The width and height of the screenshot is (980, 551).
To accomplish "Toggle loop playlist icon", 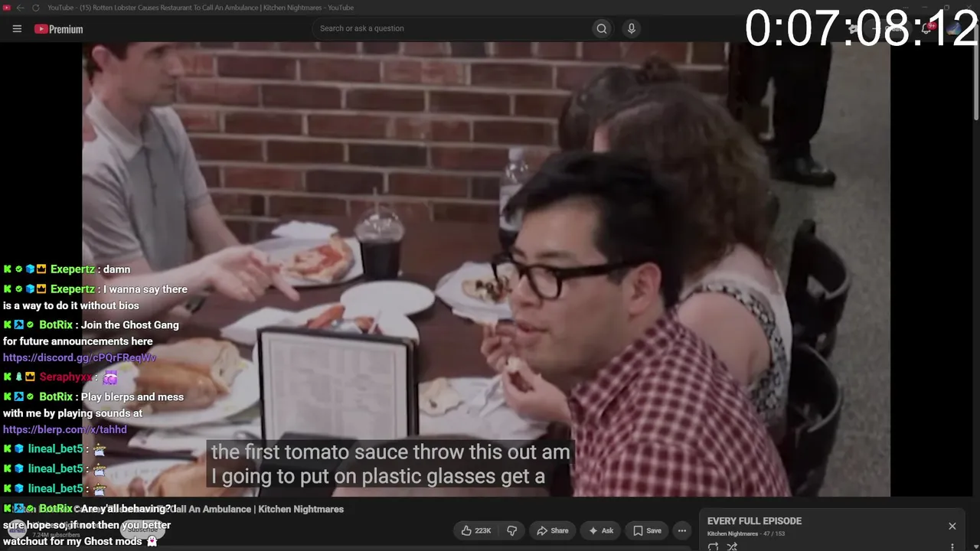I will [x=714, y=546].
